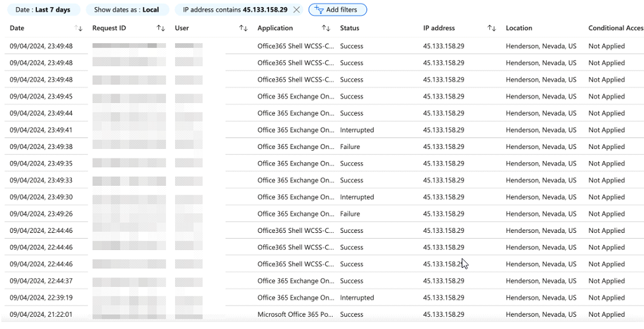Select the 22:44:37 Exchange Online Success row
This screenshot has height=329, width=644.
295,281
